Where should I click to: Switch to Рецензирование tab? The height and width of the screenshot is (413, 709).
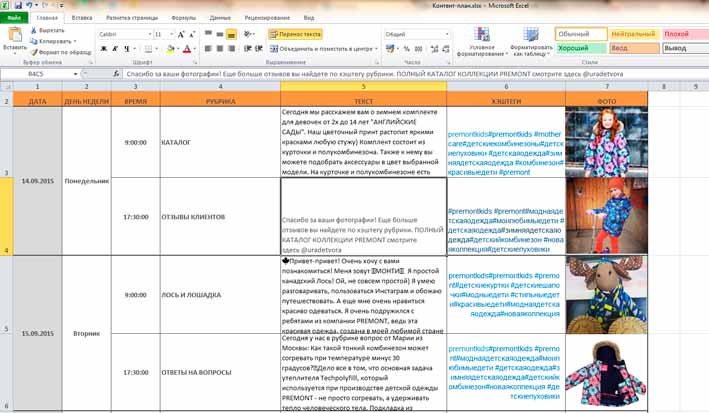267,18
